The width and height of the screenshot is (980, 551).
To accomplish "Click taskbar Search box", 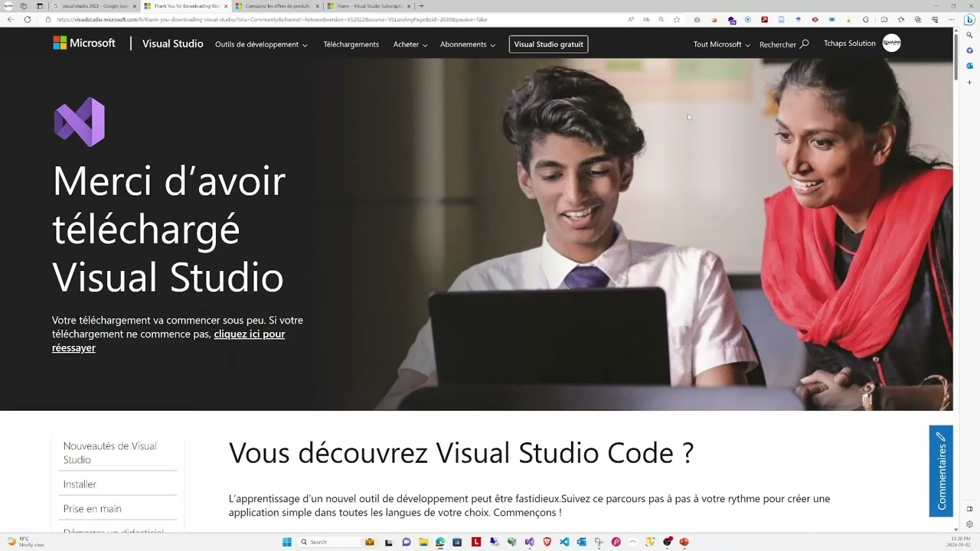I will coord(337,542).
